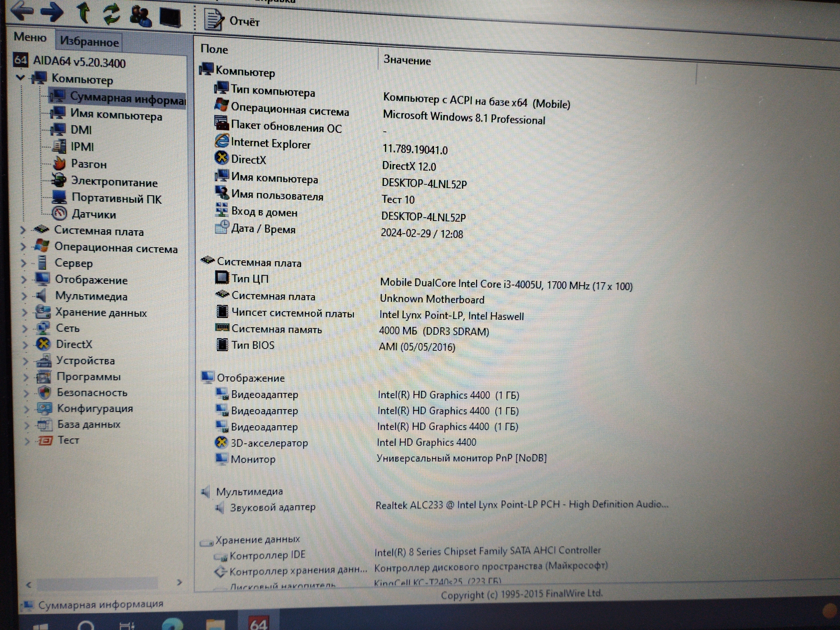Viewport: 840px width, 630px height.
Task: Select the Монитор row
Action: [381, 458]
